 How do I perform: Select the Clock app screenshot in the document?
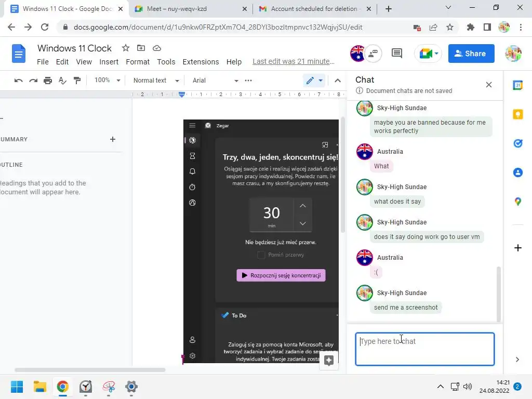[261, 241]
